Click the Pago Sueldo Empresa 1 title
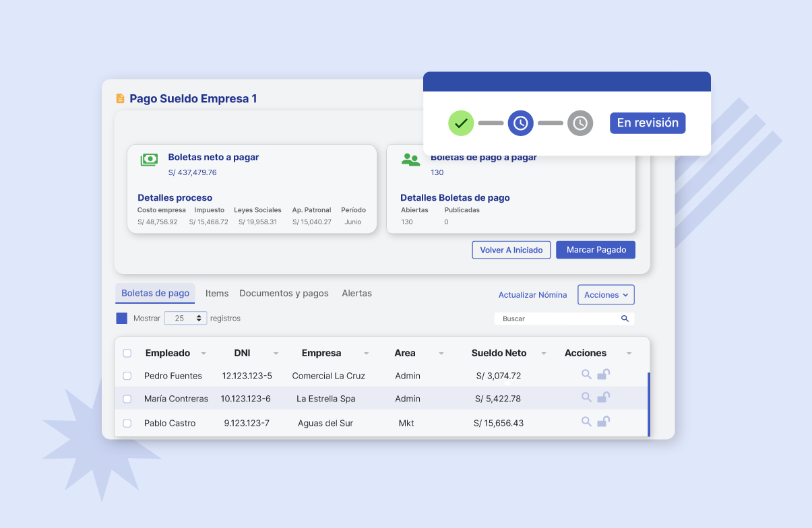Viewport: 812px width, 528px height. click(x=193, y=99)
